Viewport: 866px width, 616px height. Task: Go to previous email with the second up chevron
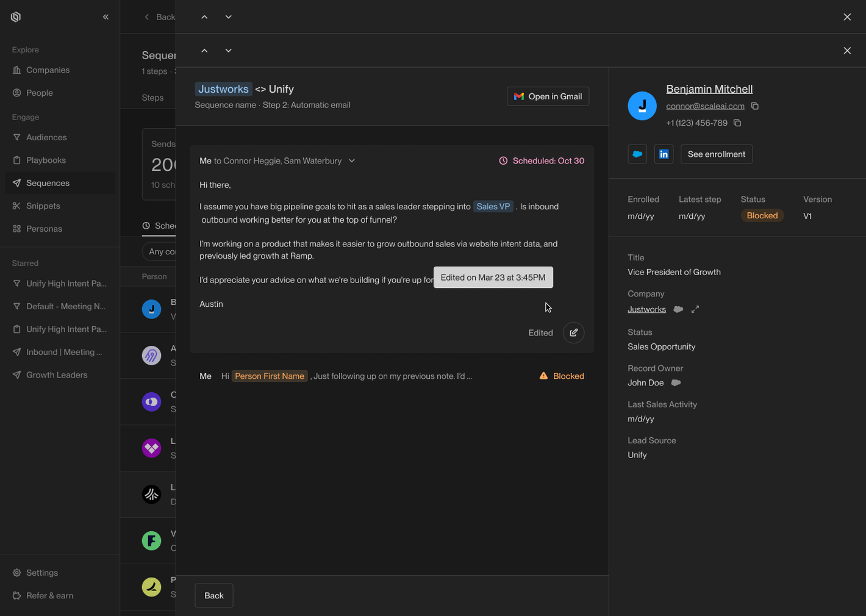tap(204, 51)
